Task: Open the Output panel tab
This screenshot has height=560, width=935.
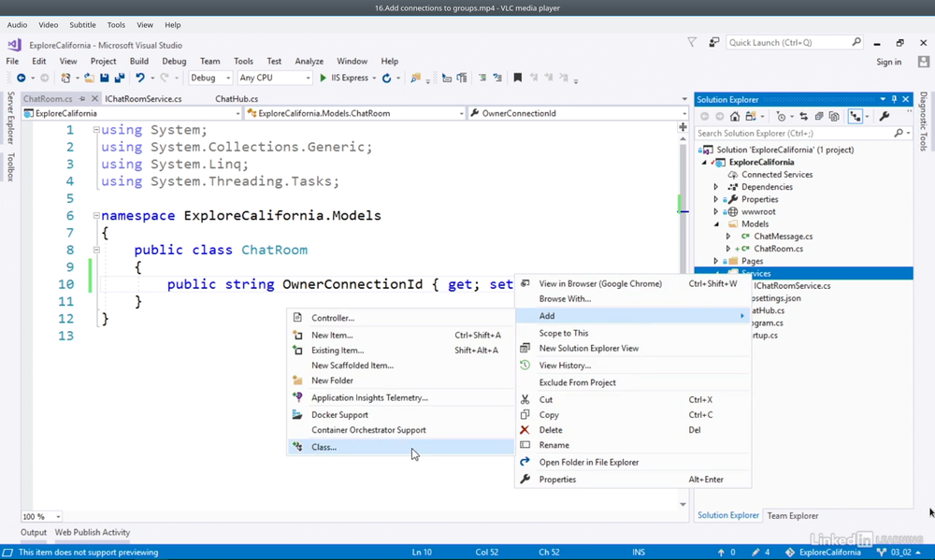Action: [34, 533]
